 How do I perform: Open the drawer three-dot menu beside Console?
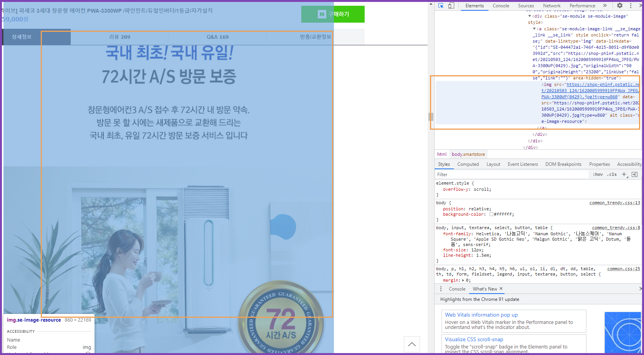[x=441, y=289]
